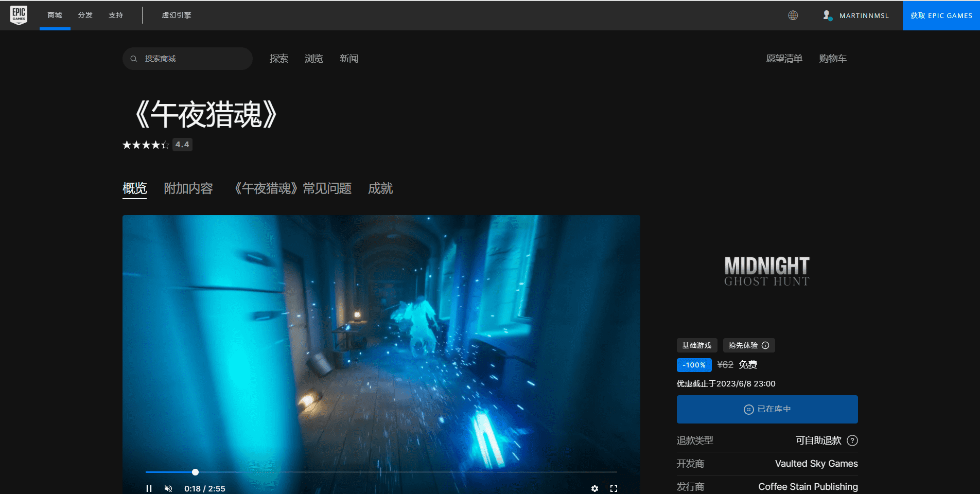The height and width of the screenshot is (494, 980).
Task: Open the 购物车 cart
Action: [x=833, y=59]
